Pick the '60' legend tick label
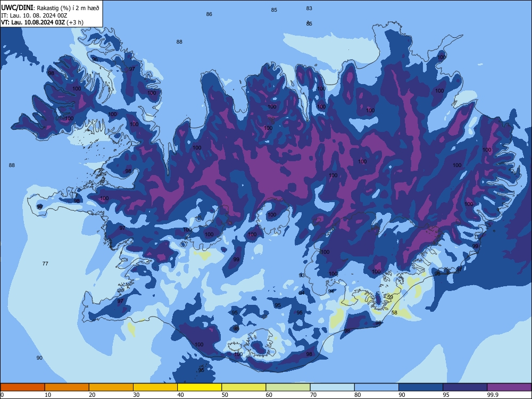Screen dimensions: 532x399 pyautogui.click(x=269, y=395)
